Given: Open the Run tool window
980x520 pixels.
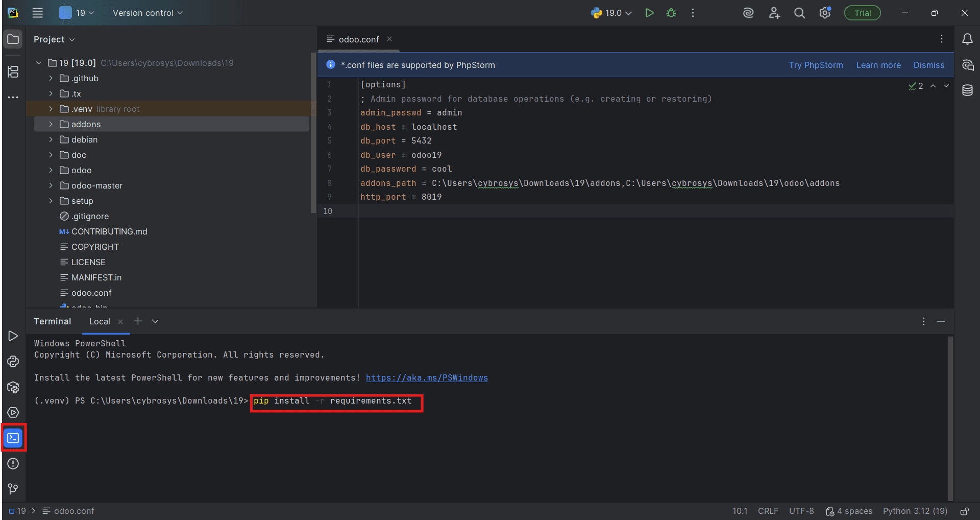Looking at the screenshot, I should (x=13, y=336).
